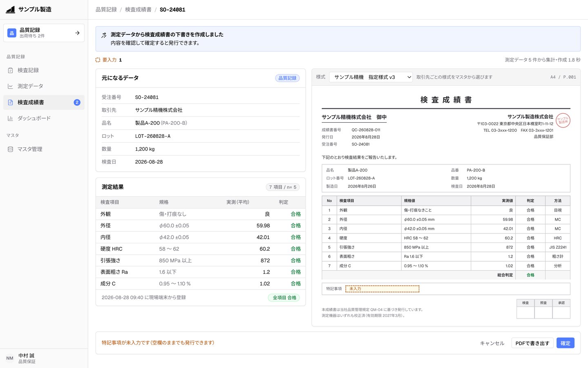Click the 7 項目 / n= 5 badge

(x=283, y=187)
